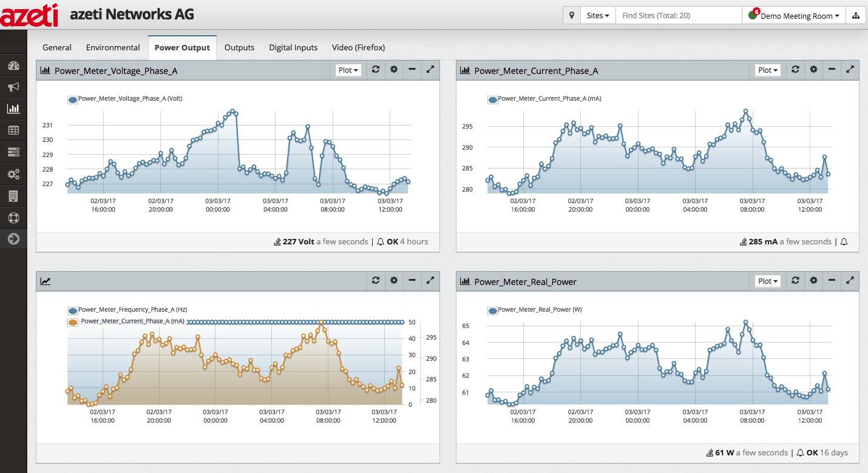Toggle orange Power_Meter_Current_Phase_A legend in combined chart
Image resolution: width=868 pixels, height=473 pixels.
126,322
